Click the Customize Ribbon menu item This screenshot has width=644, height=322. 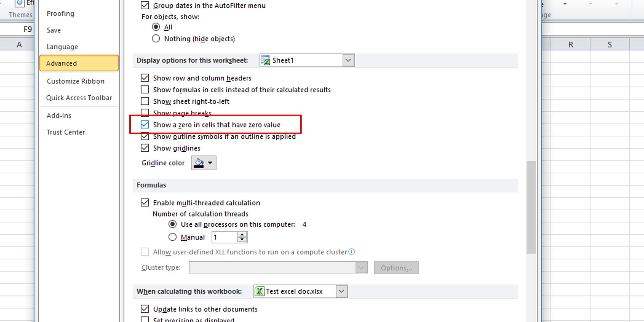(75, 81)
